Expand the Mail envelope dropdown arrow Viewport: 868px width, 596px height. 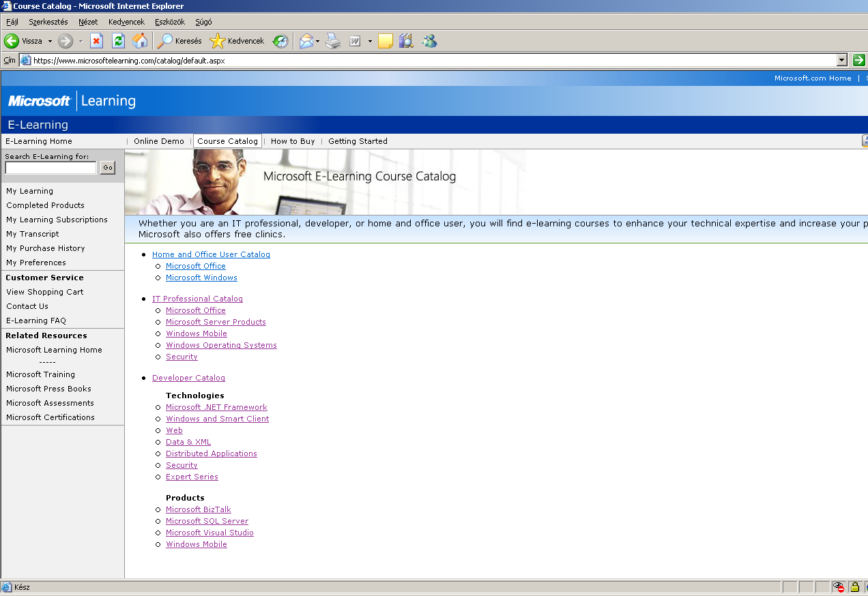point(317,41)
